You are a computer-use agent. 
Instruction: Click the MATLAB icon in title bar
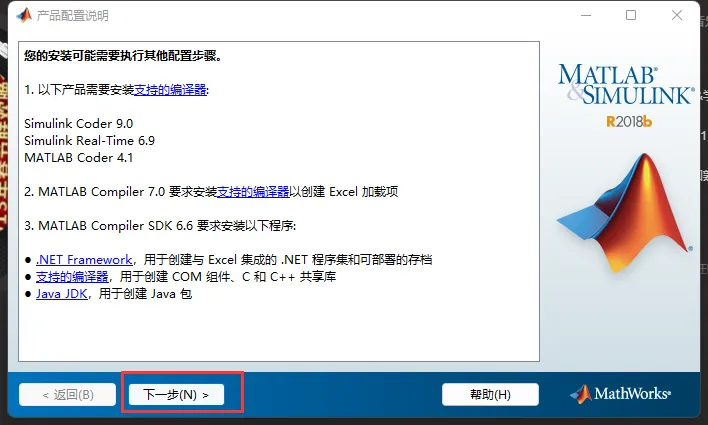[x=24, y=15]
